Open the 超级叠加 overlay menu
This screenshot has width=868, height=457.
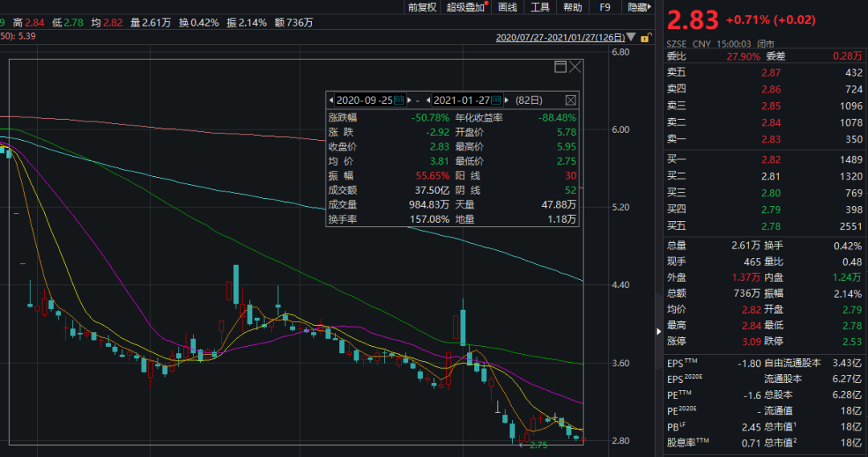coord(466,7)
